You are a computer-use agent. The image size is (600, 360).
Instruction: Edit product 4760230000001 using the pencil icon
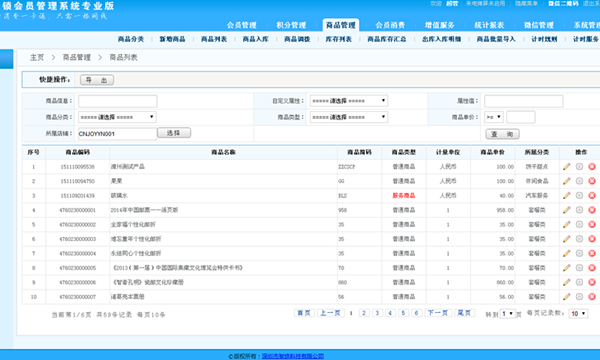[x=567, y=210]
